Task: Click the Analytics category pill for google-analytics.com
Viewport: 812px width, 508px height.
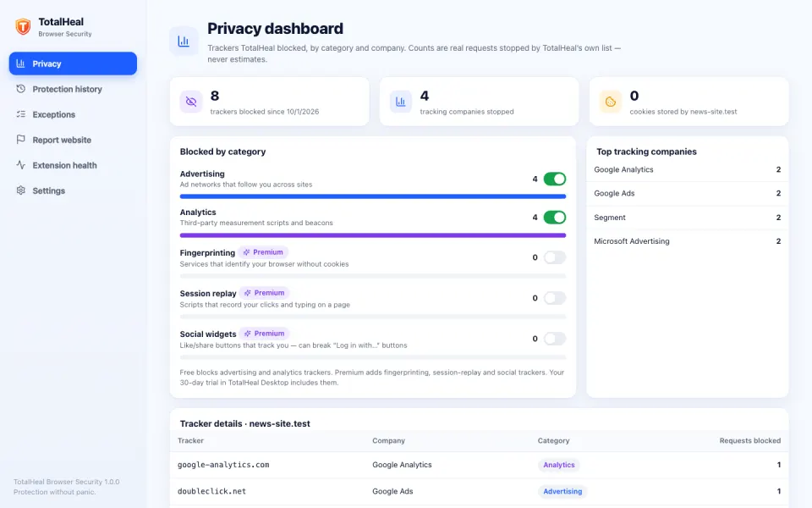Action: click(x=559, y=465)
